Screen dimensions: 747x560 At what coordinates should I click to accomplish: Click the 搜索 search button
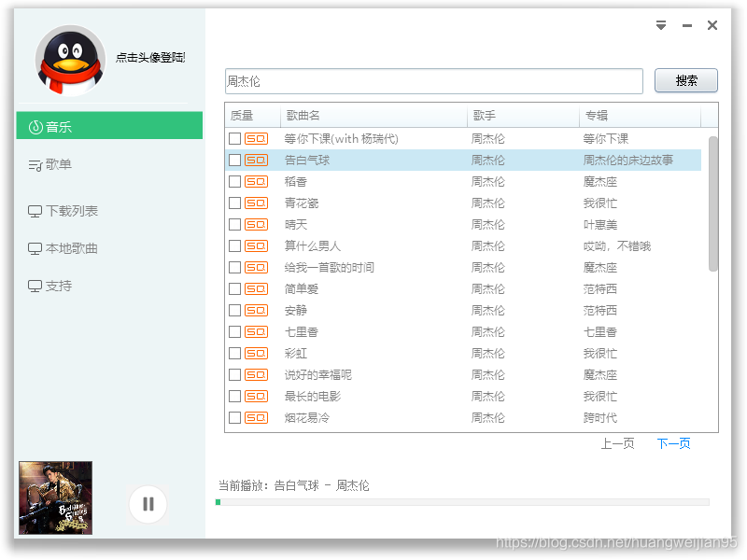click(x=686, y=80)
